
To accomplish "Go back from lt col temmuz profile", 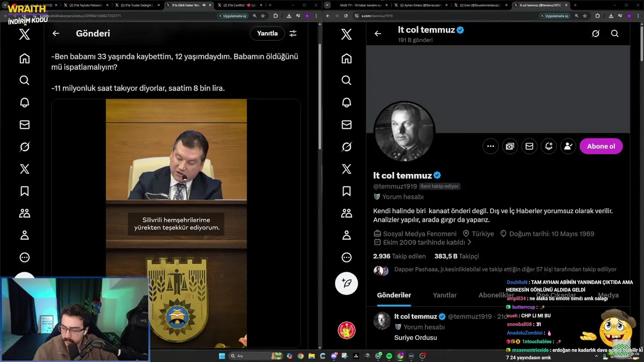I will pos(378,34).
